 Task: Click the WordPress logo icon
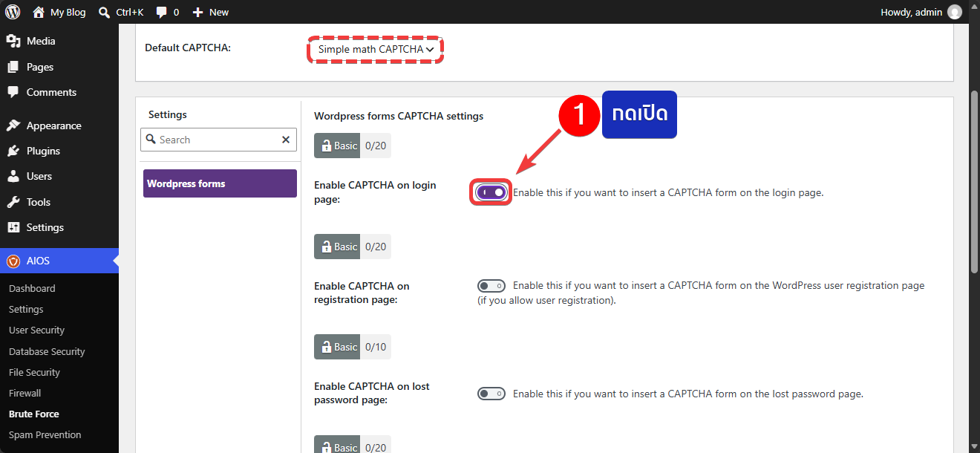13,12
